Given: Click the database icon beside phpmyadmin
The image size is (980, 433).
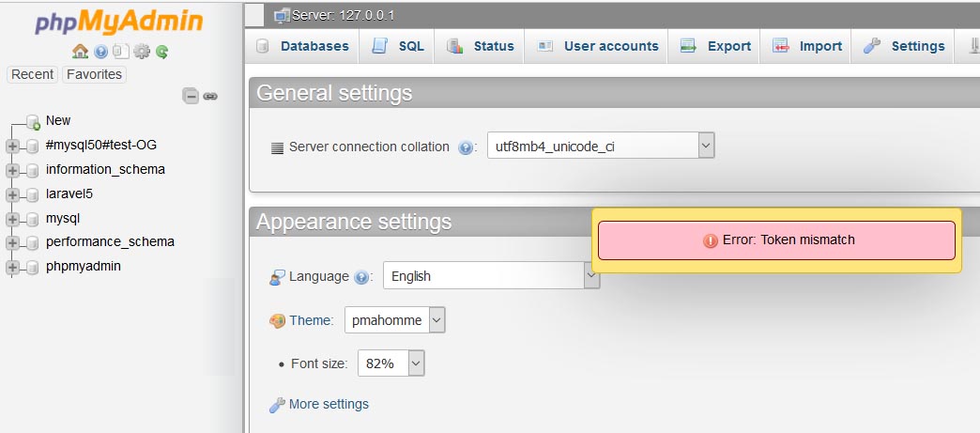Looking at the screenshot, I should [x=33, y=267].
